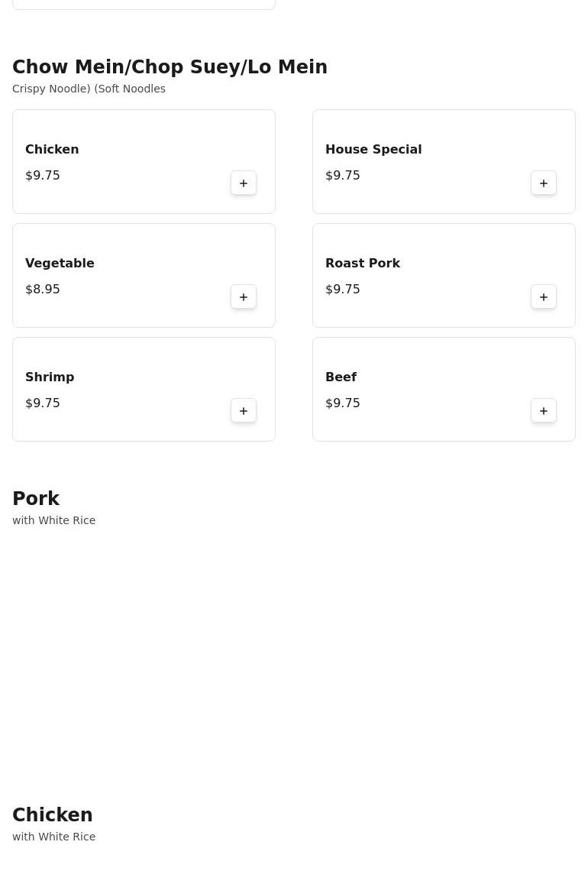
Task: Click the $8.95 Vegetable price
Action: (x=43, y=290)
